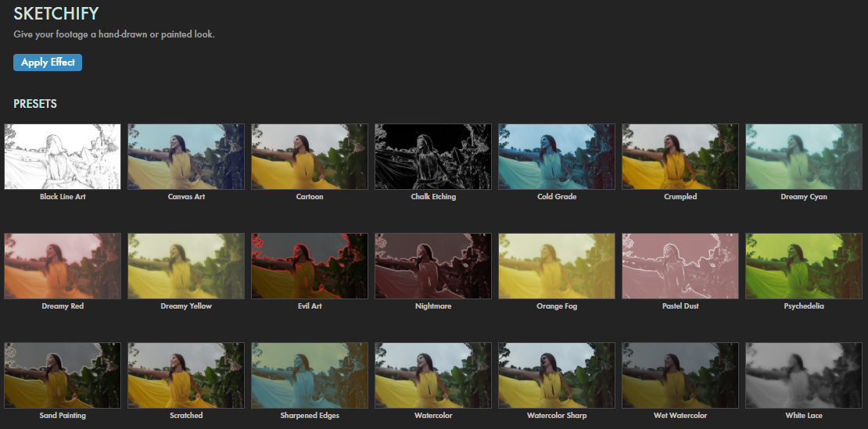This screenshot has width=868, height=429.
Task: Click the 'Orange Fog' caption text
Action: pos(556,306)
